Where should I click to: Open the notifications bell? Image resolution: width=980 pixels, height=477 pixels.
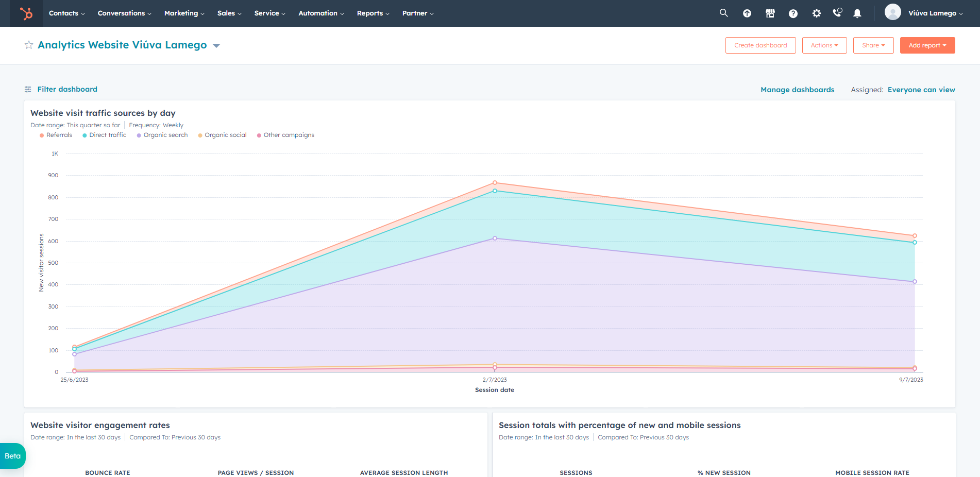coord(857,13)
